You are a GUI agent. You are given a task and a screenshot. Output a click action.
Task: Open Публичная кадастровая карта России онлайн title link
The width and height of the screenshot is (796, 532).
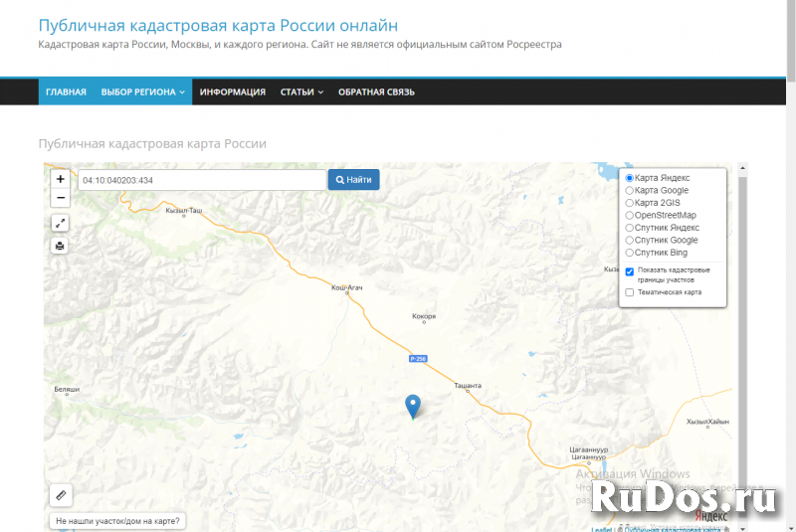pyautogui.click(x=218, y=25)
